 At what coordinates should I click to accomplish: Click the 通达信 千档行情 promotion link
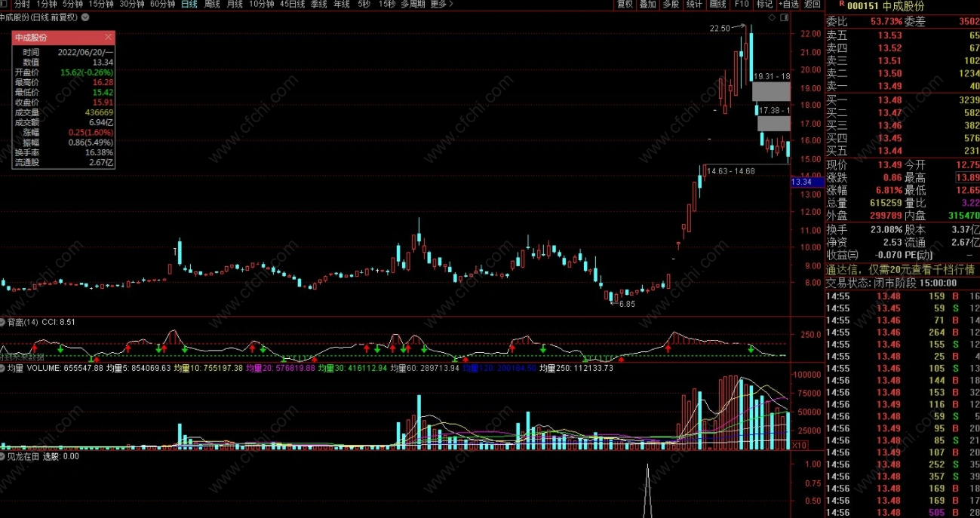[x=900, y=269]
